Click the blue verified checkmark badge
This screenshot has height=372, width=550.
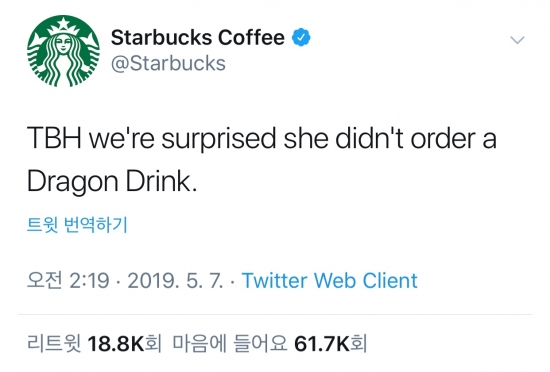coord(301,38)
